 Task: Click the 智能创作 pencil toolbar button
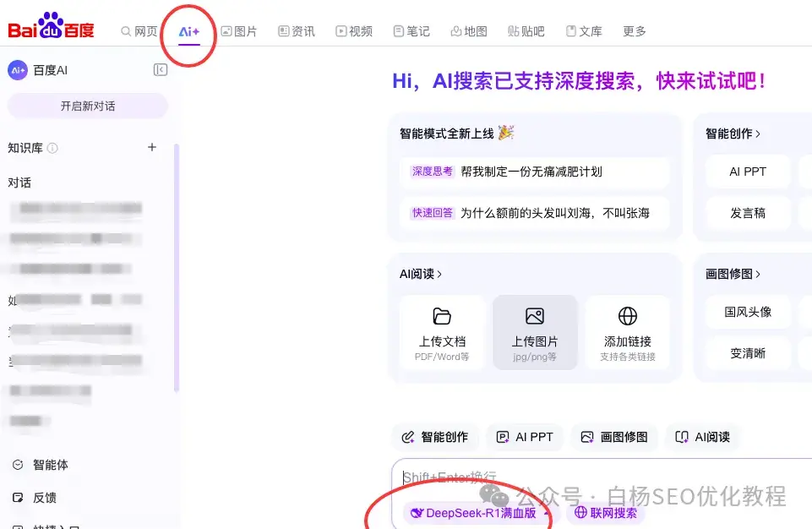click(435, 437)
